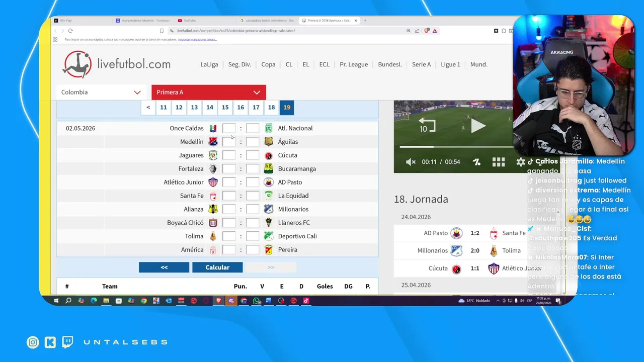Click the Brave shields icon

click(427, 31)
